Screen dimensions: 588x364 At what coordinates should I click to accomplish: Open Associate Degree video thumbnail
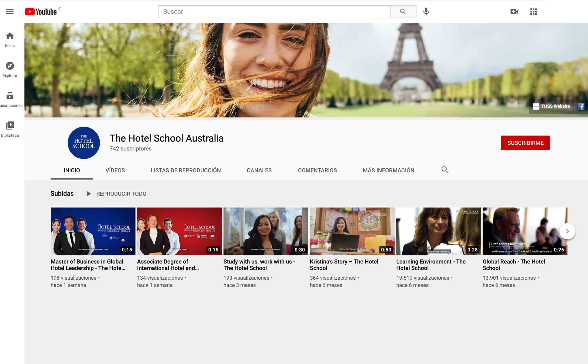coord(179,231)
